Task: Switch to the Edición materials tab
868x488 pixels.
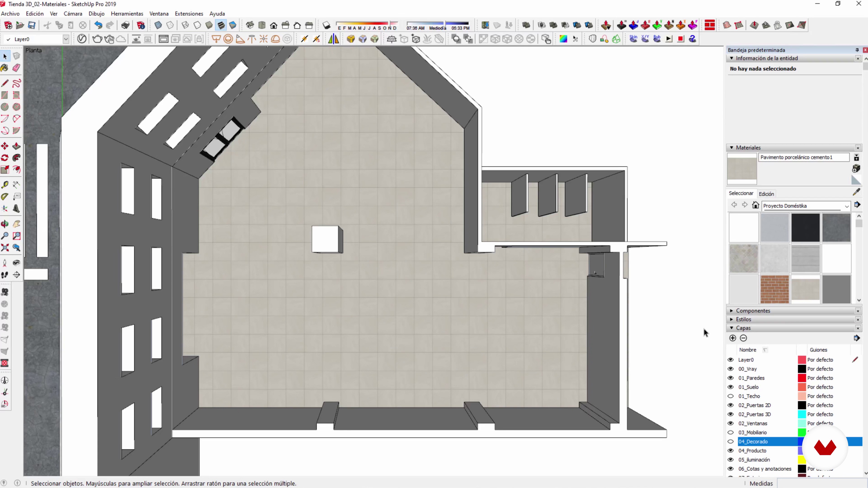Action: coord(766,194)
